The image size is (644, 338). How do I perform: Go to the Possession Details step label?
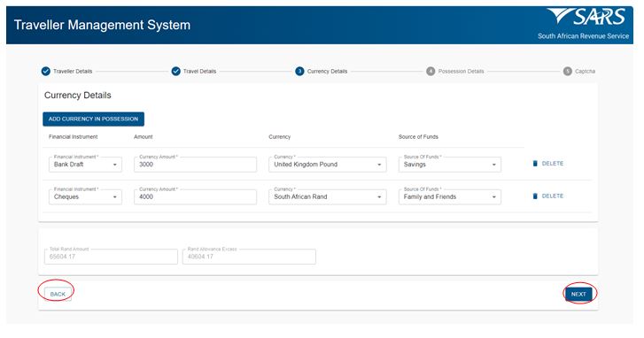coord(461,72)
